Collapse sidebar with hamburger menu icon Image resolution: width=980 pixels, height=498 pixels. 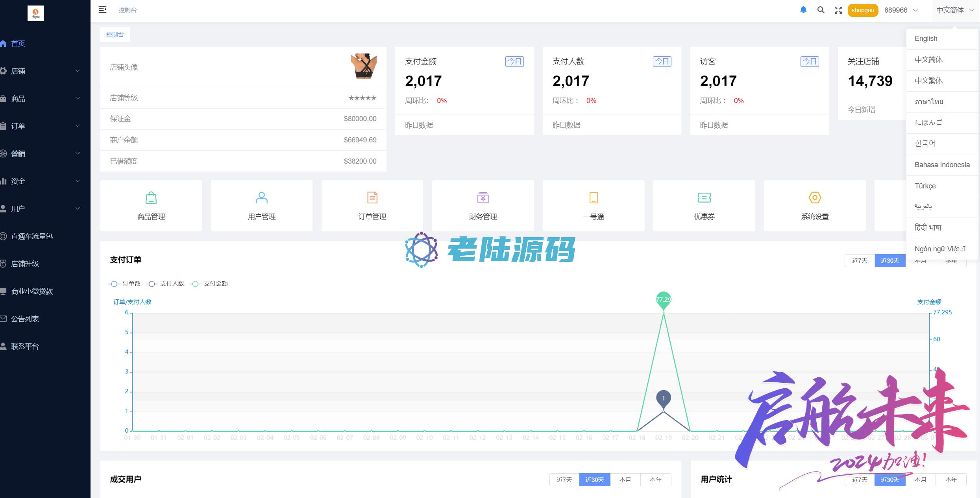point(102,9)
